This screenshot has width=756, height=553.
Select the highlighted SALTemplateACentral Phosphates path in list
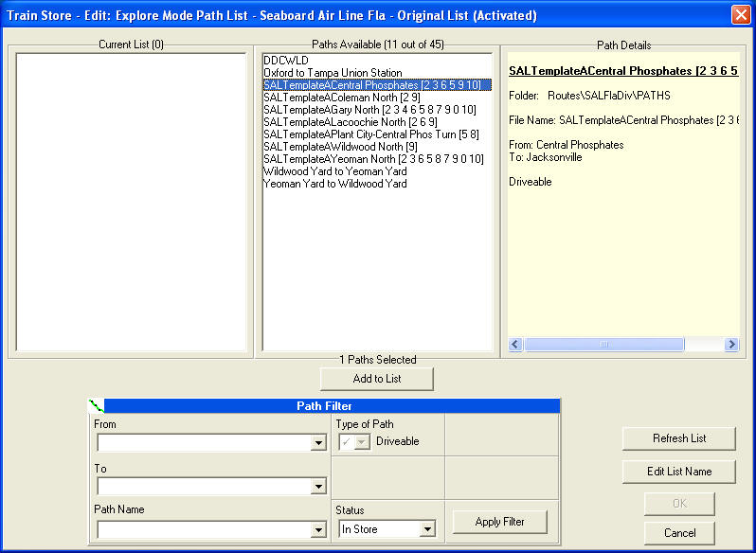377,85
